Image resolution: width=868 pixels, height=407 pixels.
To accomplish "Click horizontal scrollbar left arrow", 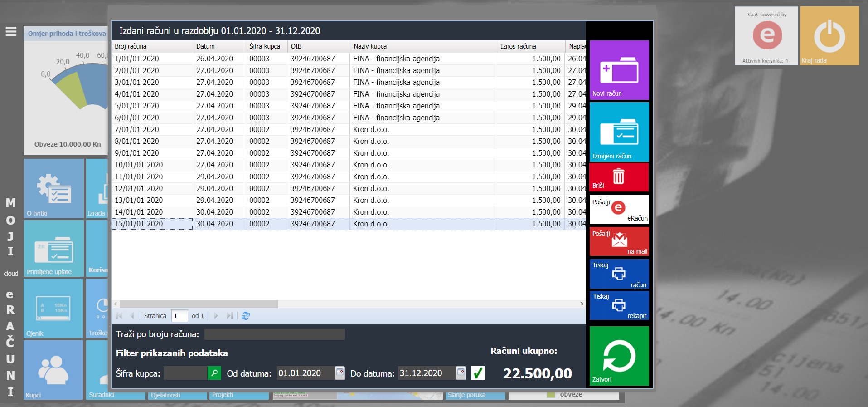I will 116,304.
